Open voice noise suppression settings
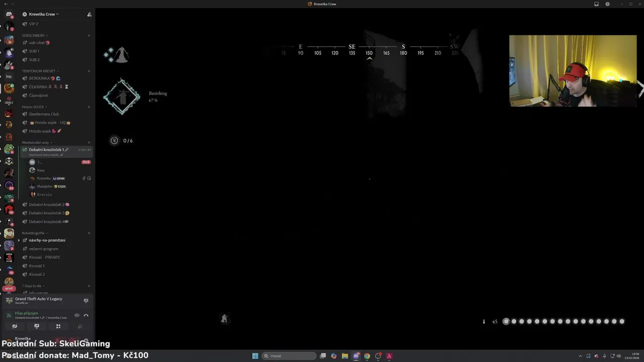Viewport: 644px width, 362px height. (77, 315)
